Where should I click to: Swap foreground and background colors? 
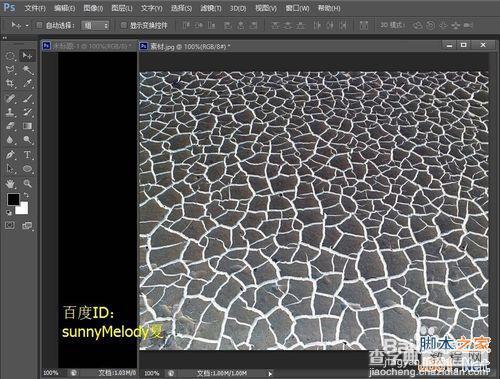(x=26, y=196)
